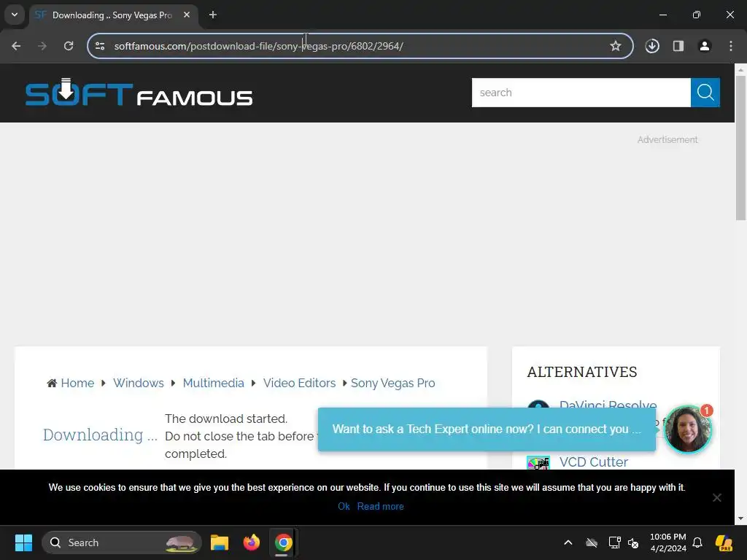Click the muted volume tray icon

click(x=633, y=542)
